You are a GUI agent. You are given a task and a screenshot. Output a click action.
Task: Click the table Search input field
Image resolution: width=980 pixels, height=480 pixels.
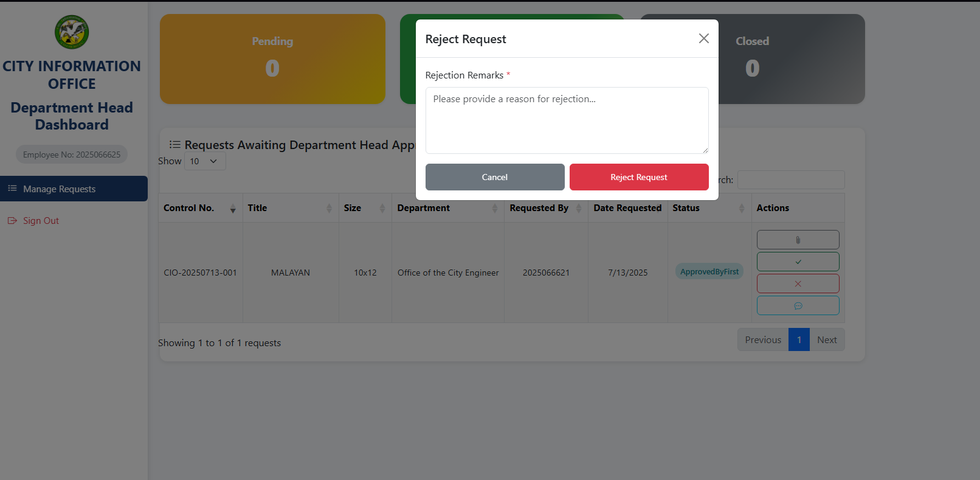click(x=791, y=179)
